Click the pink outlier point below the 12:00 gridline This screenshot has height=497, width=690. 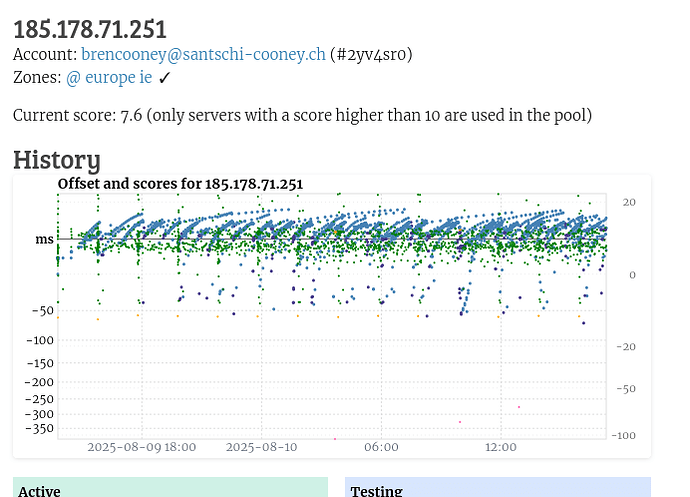pos(519,407)
